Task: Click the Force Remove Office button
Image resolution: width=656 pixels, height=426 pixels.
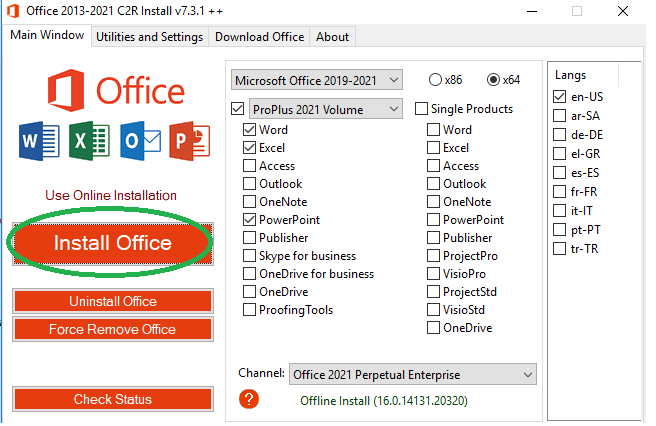Action: tap(113, 329)
